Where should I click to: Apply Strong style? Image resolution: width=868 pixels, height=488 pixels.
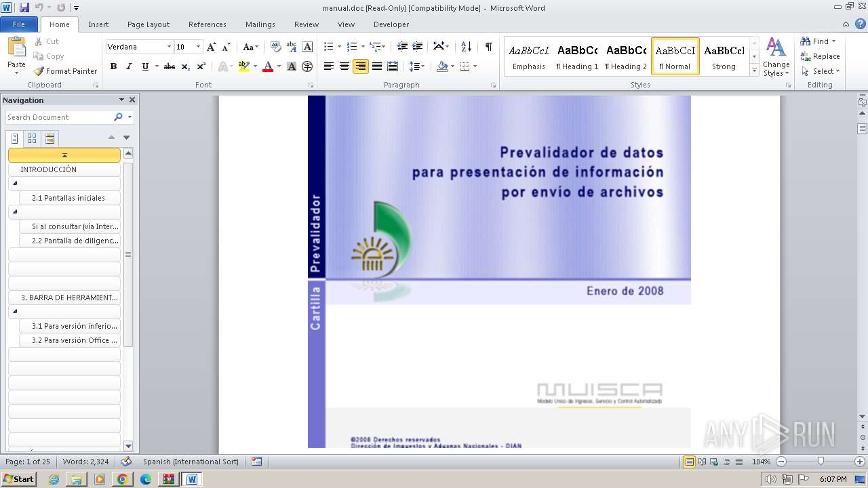pyautogui.click(x=724, y=56)
